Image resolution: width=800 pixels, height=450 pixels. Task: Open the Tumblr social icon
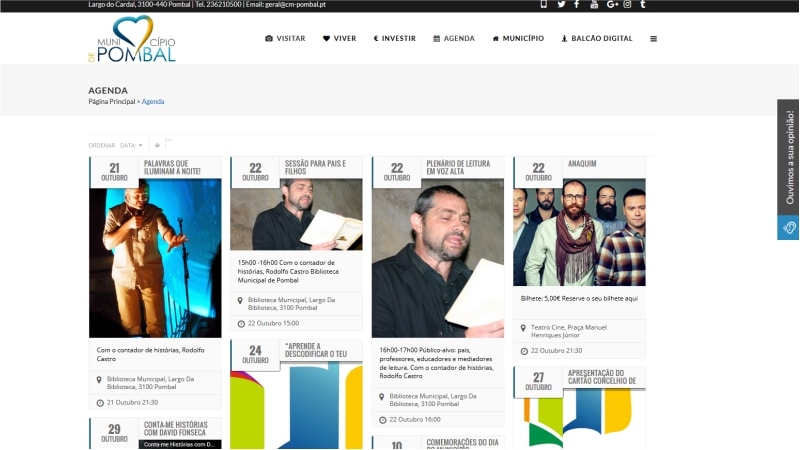click(x=643, y=4)
